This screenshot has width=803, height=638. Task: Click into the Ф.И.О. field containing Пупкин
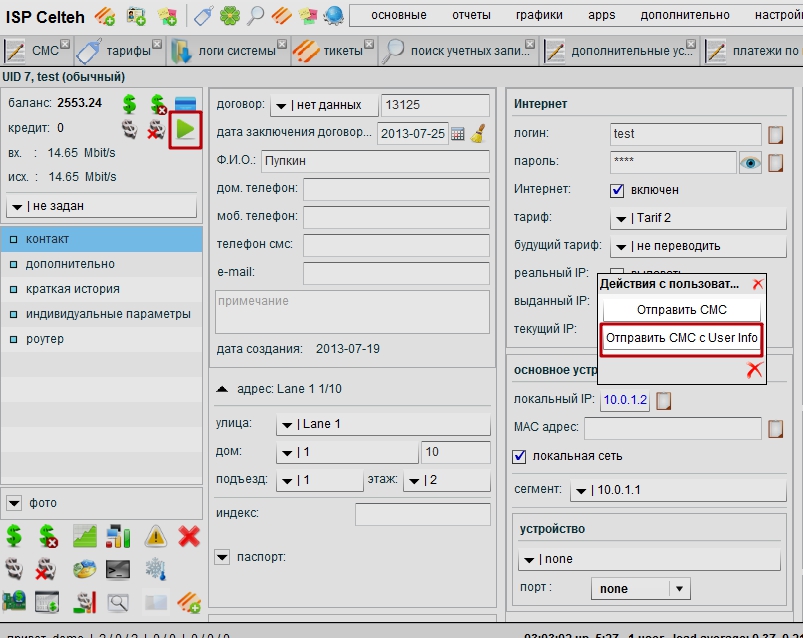375,161
